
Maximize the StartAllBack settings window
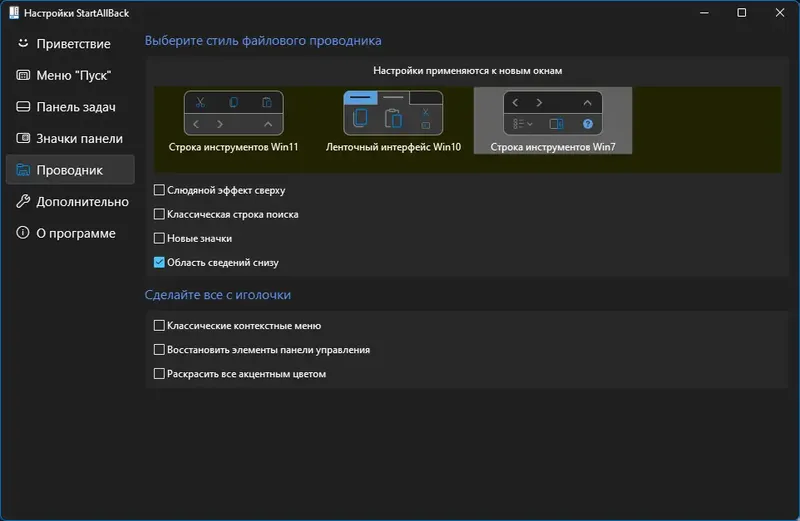742,13
